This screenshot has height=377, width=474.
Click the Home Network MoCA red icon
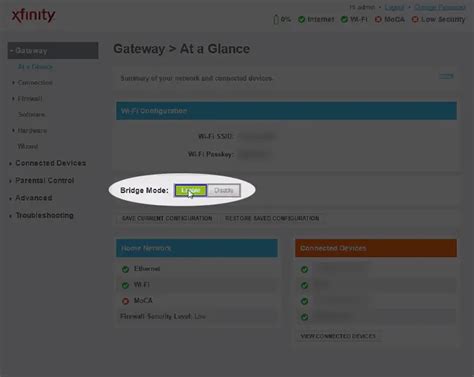coord(125,301)
